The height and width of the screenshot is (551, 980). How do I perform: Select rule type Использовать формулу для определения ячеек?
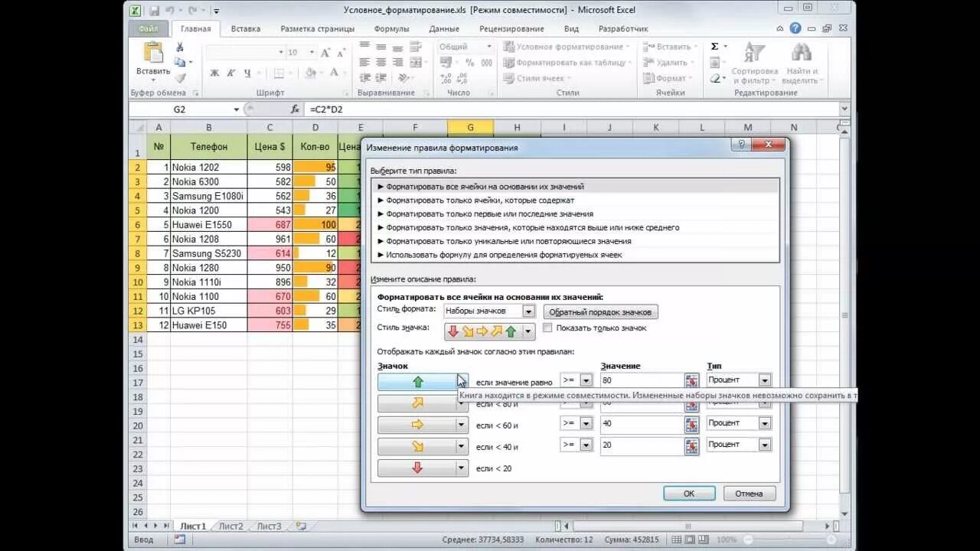[x=574, y=255]
